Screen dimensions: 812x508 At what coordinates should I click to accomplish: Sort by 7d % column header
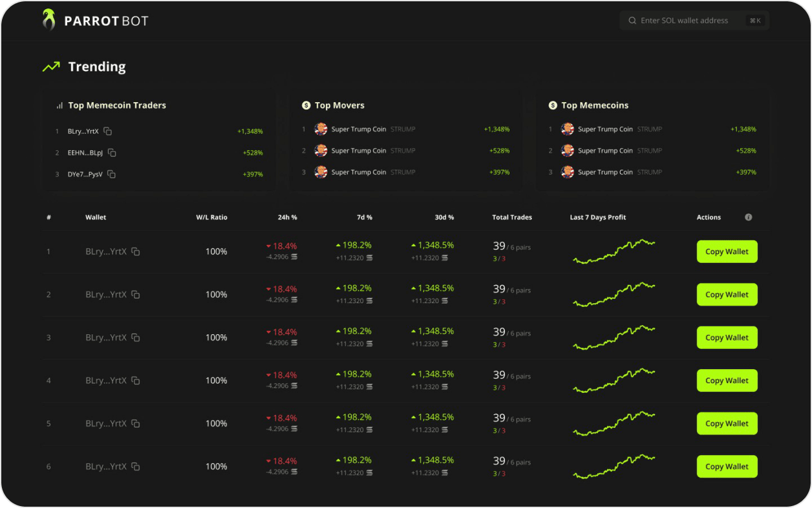coord(365,217)
